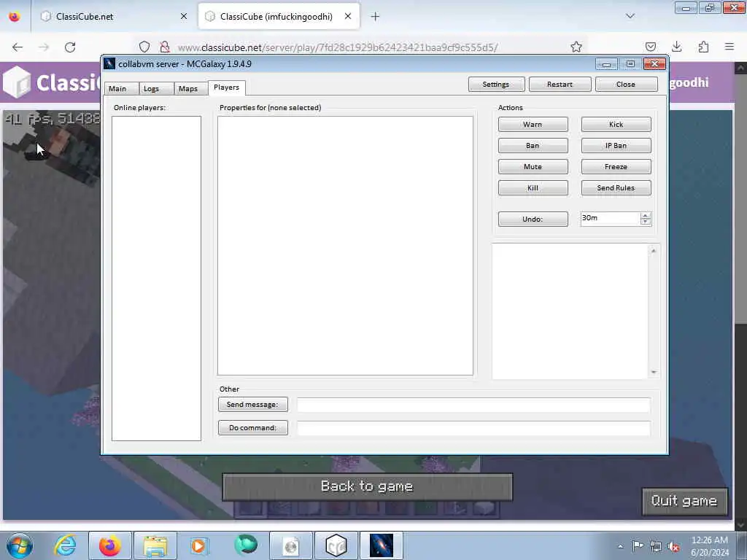
Task: Click the MCGalaxy galaxy taskbar icon
Action: 381,545
